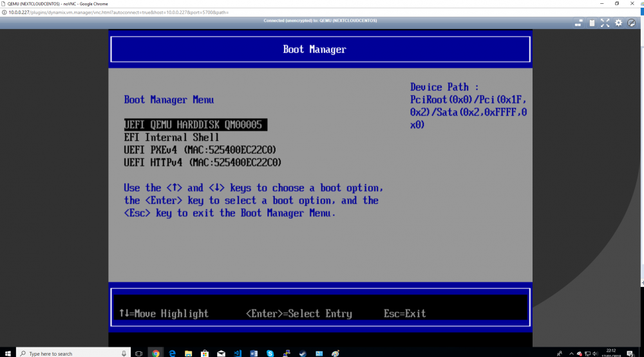Open Mail app from taskbar
The height and width of the screenshot is (357, 644).
[x=221, y=353]
